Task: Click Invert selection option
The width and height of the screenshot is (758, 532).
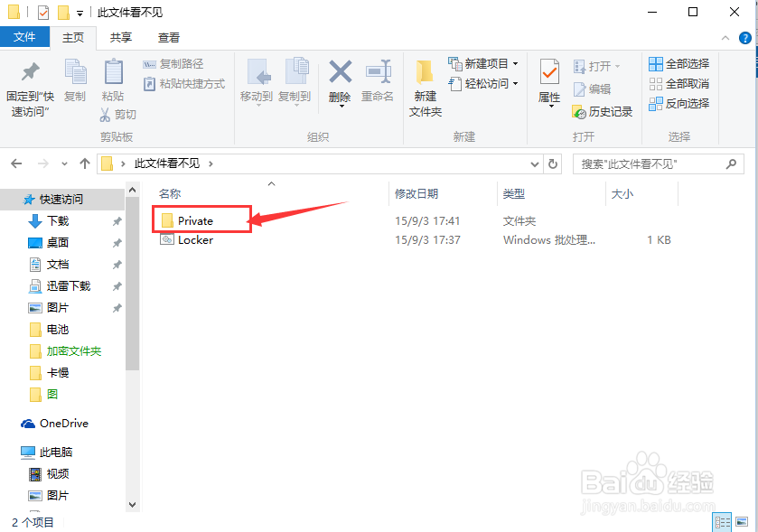Action: 679,103
